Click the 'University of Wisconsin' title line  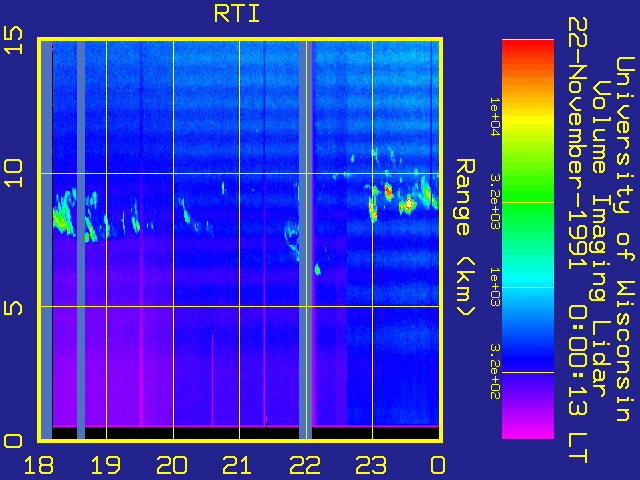(624, 239)
